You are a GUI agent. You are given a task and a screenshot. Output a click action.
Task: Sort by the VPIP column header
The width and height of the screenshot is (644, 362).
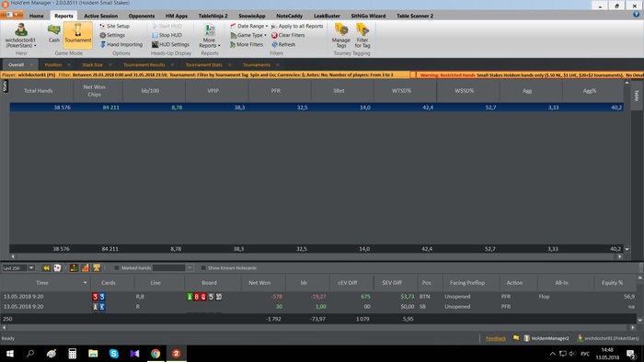click(213, 91)
